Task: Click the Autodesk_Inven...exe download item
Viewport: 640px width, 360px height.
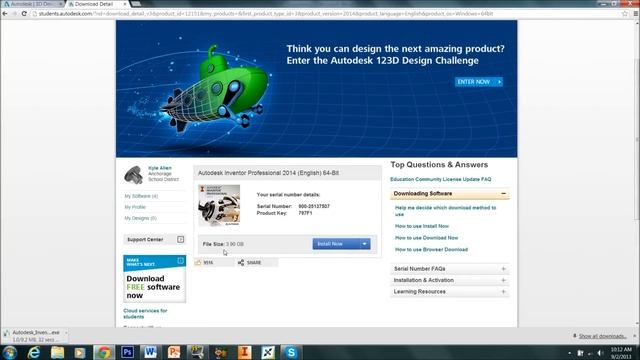Action: click(x=33, y=336)
